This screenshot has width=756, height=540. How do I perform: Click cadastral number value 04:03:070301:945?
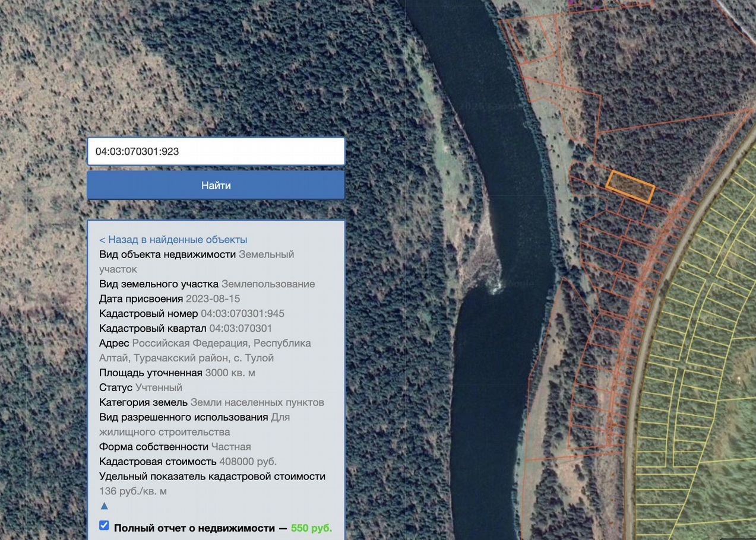(x=242, y=313)
